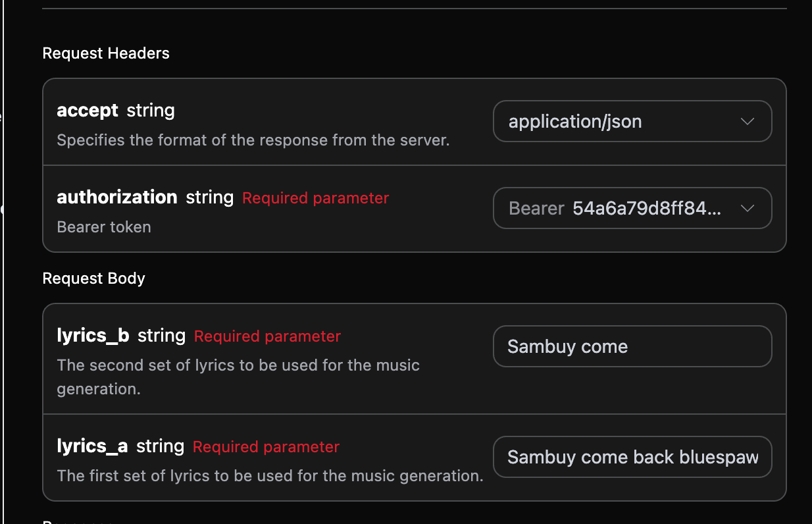
Task: Click 'The first set of lyrics' description
Action: (x=270, y=475)
